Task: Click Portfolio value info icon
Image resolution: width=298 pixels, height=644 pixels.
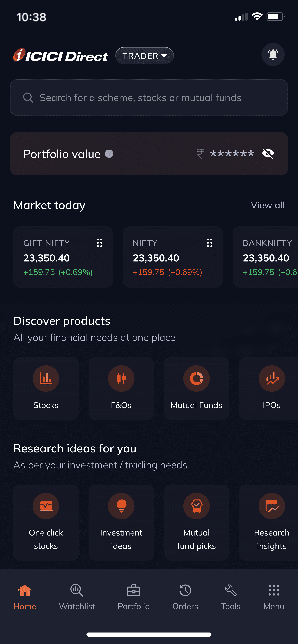Action: 109,154
